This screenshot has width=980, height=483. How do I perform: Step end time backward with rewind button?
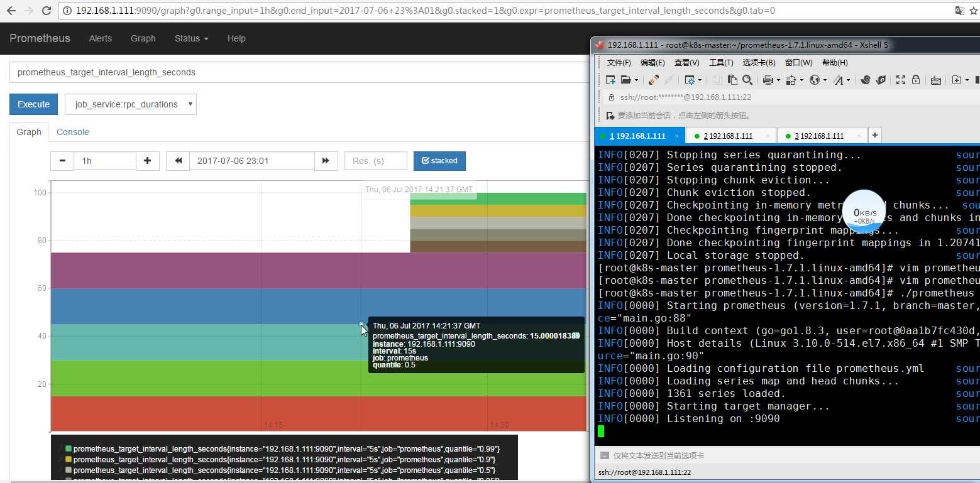pyautogui.click(x=178, y=161)
